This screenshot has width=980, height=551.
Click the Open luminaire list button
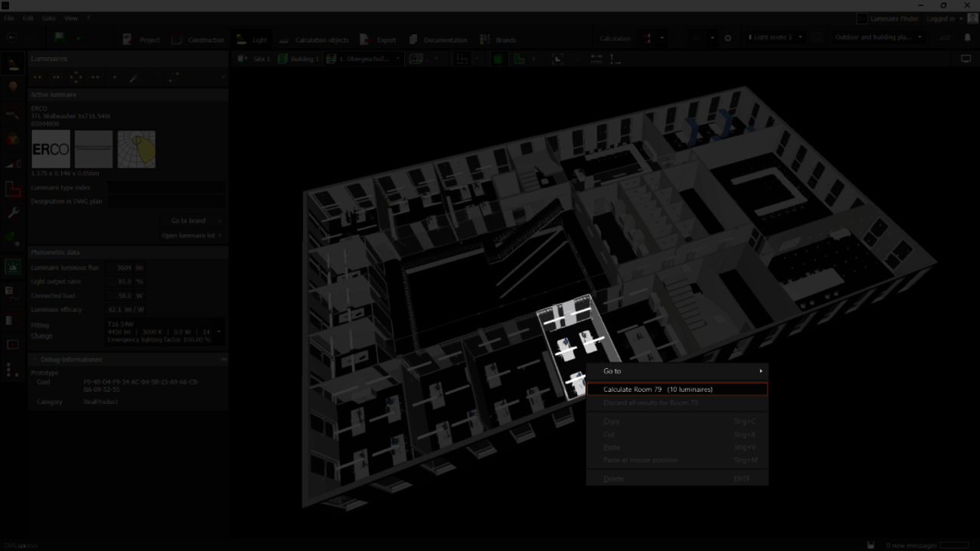pyautogui.click(x=191, y=236)
